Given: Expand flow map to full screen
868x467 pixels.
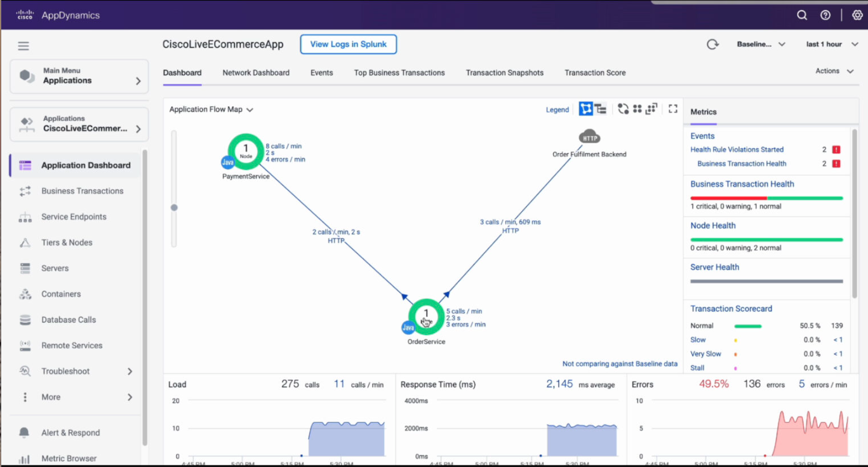Looking at the screenshot, I should (x=673, y=109).
